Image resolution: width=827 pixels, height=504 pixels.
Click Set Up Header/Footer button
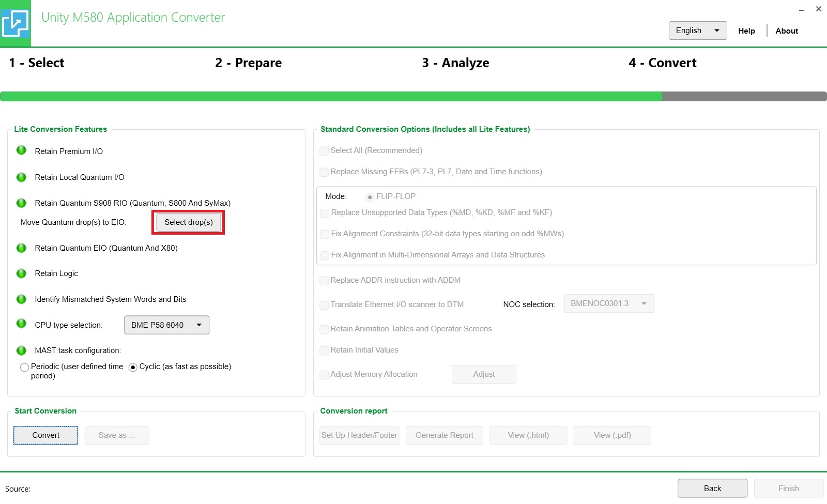(359, 435)
